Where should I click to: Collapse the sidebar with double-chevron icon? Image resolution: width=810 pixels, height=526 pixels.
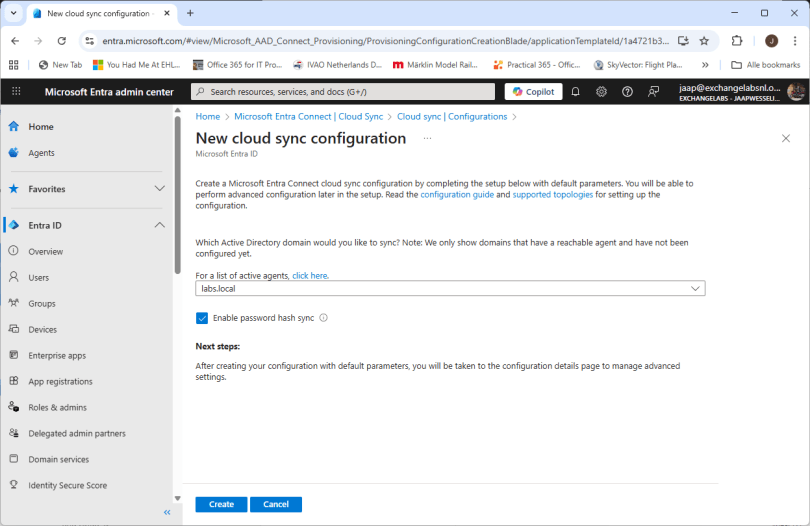[167, 512]
